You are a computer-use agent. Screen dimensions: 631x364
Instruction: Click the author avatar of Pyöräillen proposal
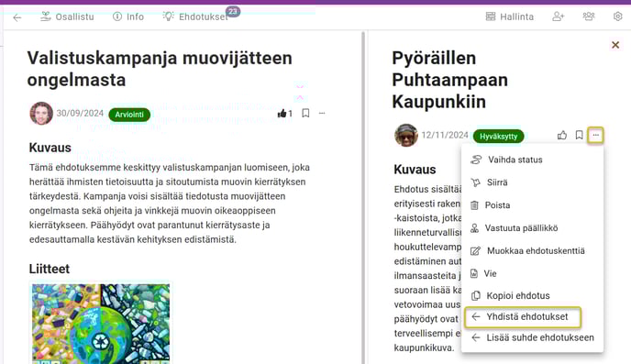406,135
